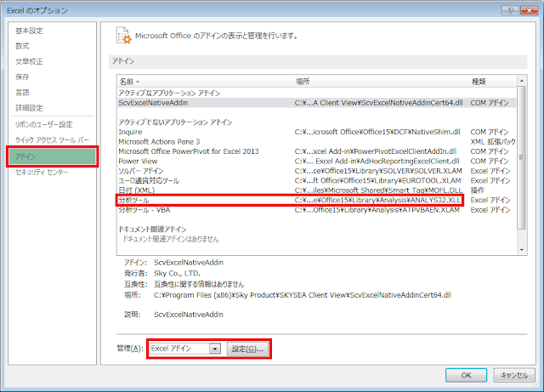Open セキュリティ センター category
Image resolution: width=544 pixels, height=392 pixels.
click(x=41, y=172)
